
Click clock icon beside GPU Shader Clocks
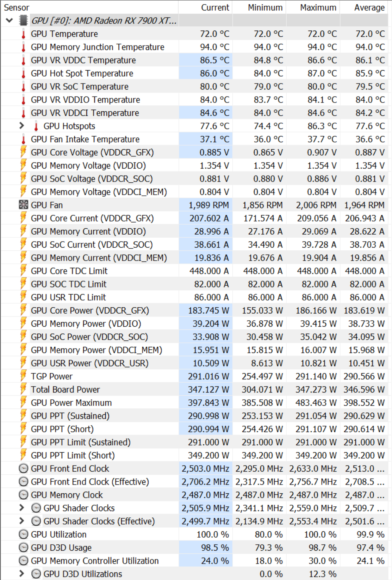tap(36, 508)
